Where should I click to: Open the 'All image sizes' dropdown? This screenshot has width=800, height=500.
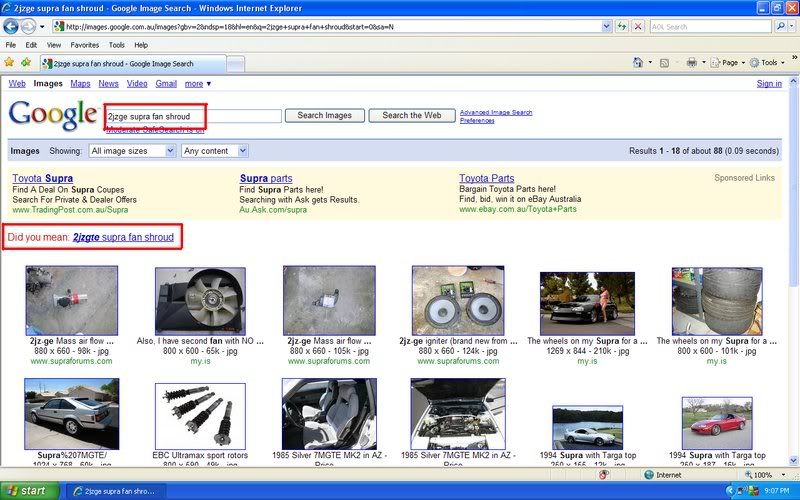(x=132, y=151)
